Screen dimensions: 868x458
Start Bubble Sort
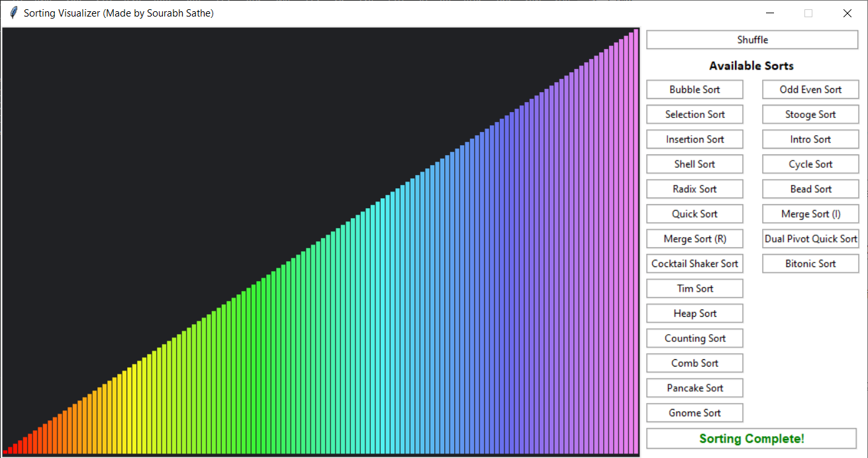[x=695, y=89]
